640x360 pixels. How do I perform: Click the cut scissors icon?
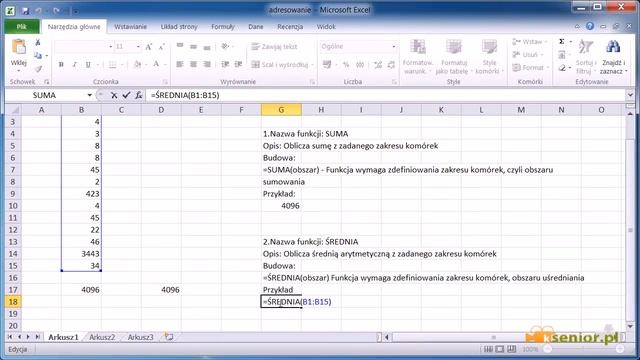click(38, 42)
